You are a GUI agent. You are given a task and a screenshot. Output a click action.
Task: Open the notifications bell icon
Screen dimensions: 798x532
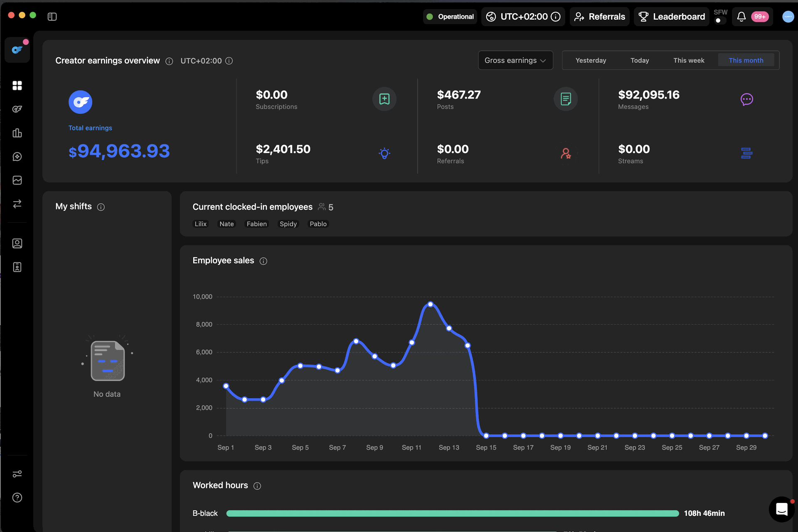pos(741,17)
